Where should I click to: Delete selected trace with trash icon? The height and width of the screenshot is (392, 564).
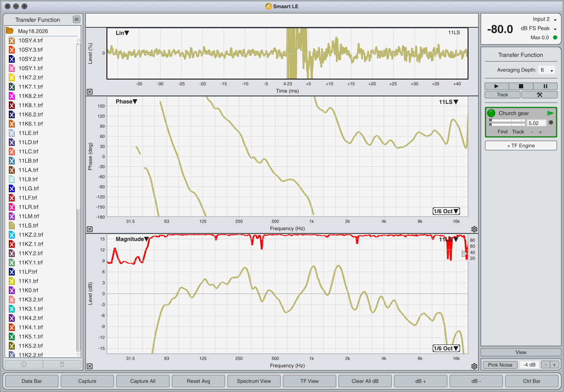click(x=62, y=364)
